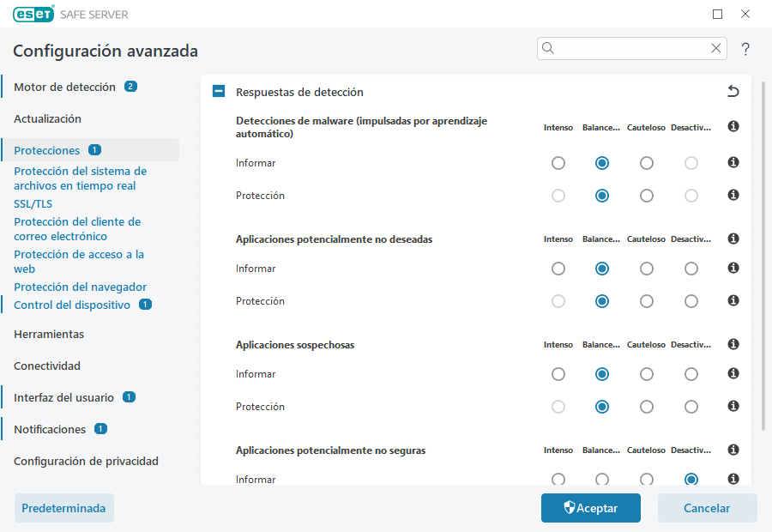Go to Protección del sistema de archivos
This screenshot has height=532, width=772.
click(x=81, y=178)
